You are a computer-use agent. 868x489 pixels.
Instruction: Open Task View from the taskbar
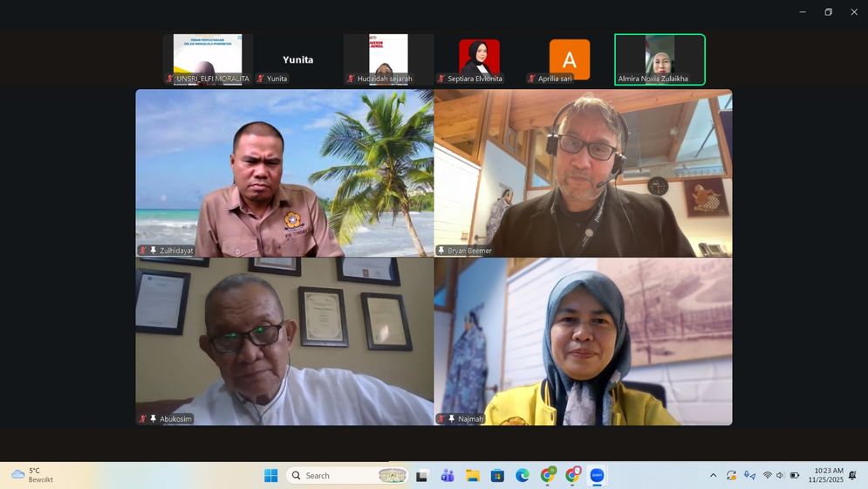click(422, 475)
